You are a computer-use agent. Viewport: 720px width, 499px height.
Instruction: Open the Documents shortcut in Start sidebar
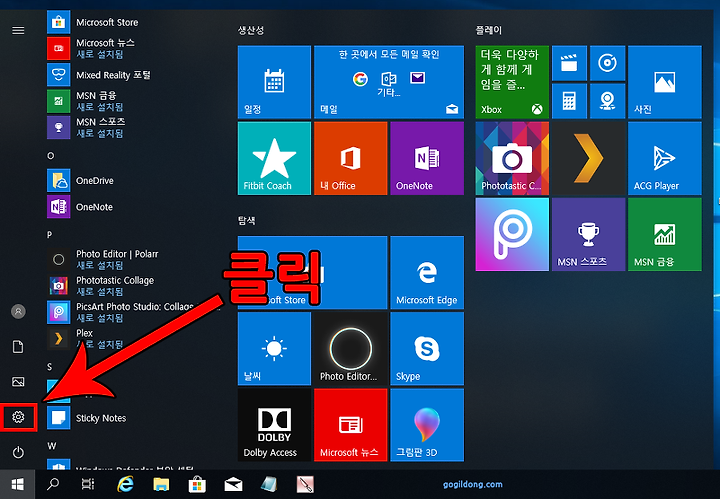pos(18,347)
